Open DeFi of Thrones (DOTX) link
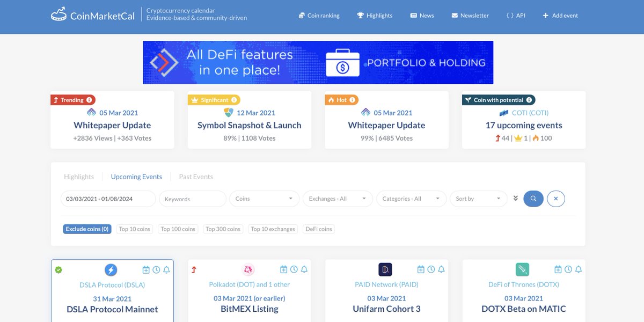The image size is (644, 322). click(524, 284)
